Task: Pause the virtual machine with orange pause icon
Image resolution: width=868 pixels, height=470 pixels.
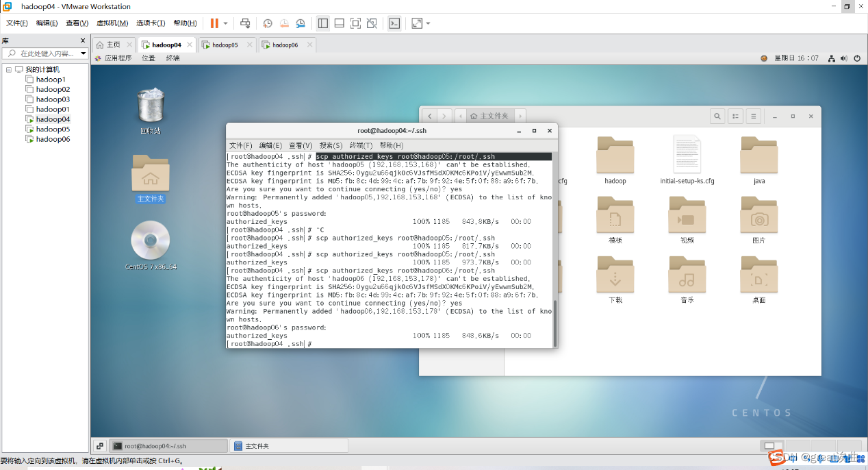Action: pyautogui.click(x=214, y=23)
